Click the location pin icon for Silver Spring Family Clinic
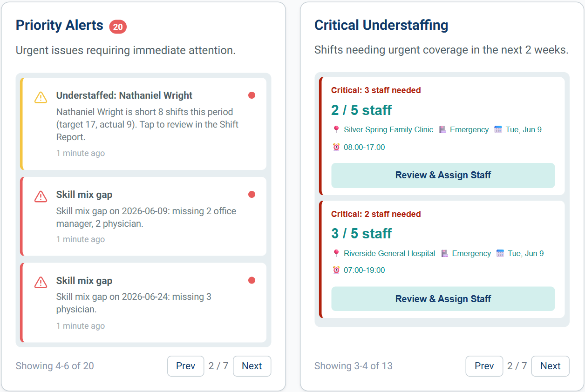This screenshot has width=585, height=392. click(x=336, y=129)
